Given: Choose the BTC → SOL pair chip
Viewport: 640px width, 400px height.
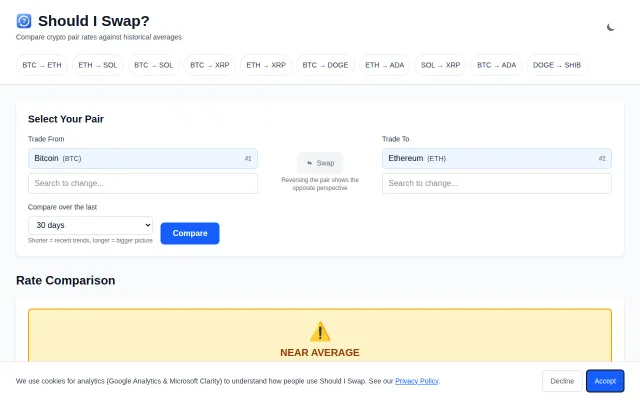Looking at the screenshot, I should click(153, 65).
